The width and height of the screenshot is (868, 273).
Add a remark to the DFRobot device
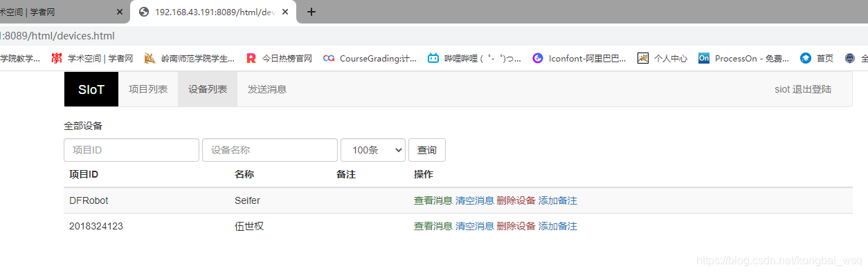(x=558, y=200)
